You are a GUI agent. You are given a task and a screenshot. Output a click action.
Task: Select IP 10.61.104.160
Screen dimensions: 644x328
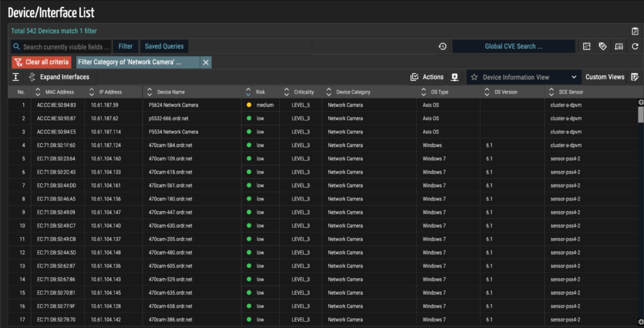pyautogui.click(x=106, y=159)
